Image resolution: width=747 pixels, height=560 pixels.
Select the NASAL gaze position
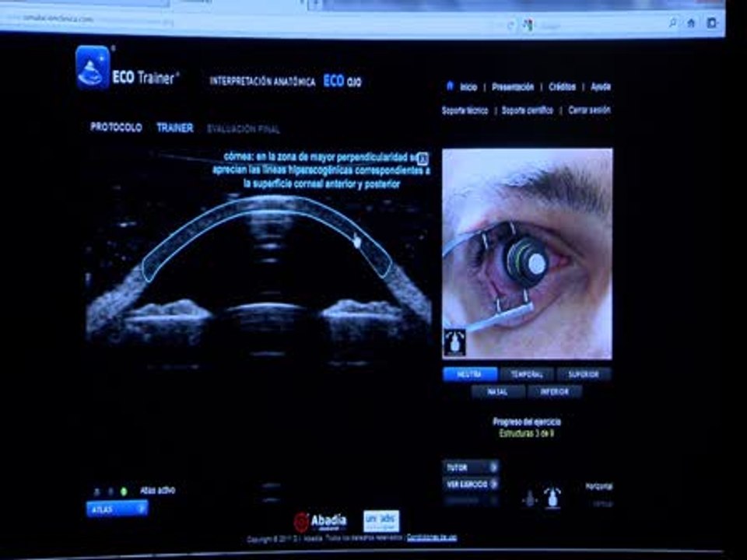498,392
